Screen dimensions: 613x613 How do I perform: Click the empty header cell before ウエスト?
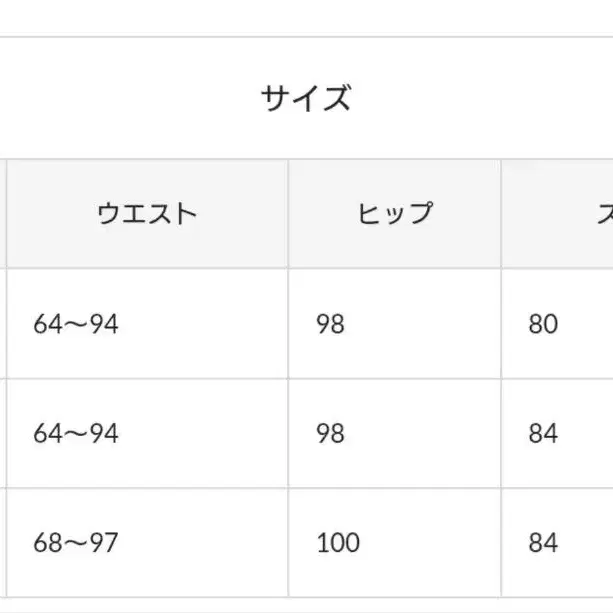[x=4, y=213]
